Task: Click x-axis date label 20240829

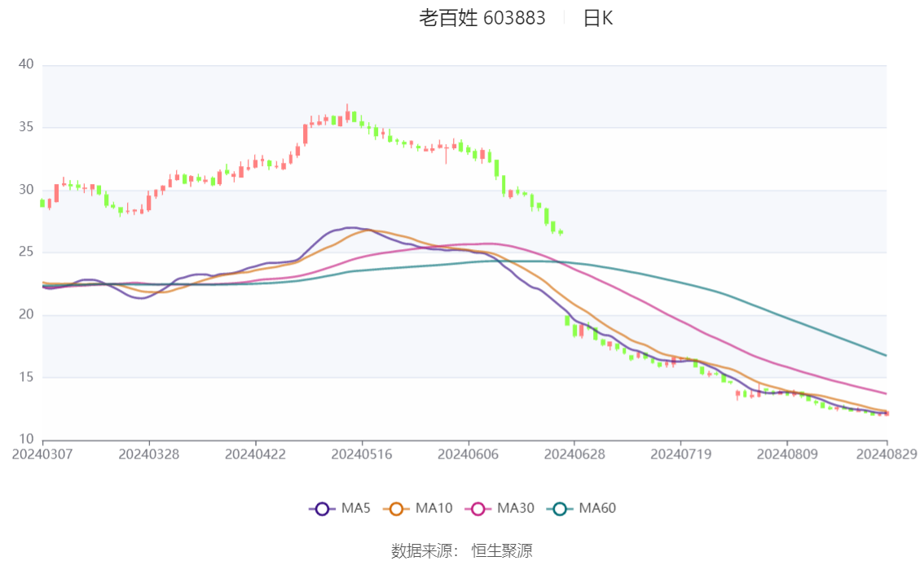Action: pos(887,454)
